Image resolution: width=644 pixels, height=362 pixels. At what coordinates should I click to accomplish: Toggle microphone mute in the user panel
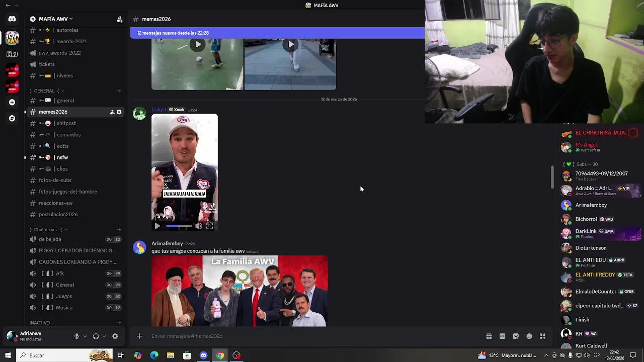76,336
